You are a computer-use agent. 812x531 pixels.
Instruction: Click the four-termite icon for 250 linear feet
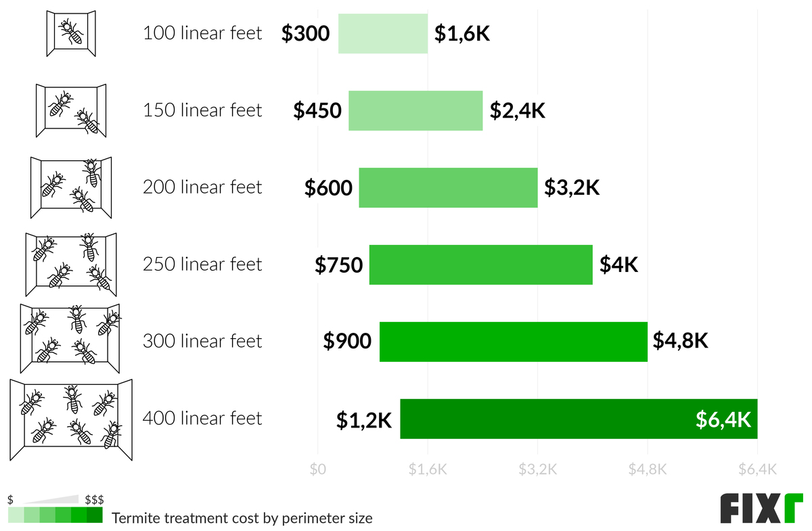click(70, 264)
